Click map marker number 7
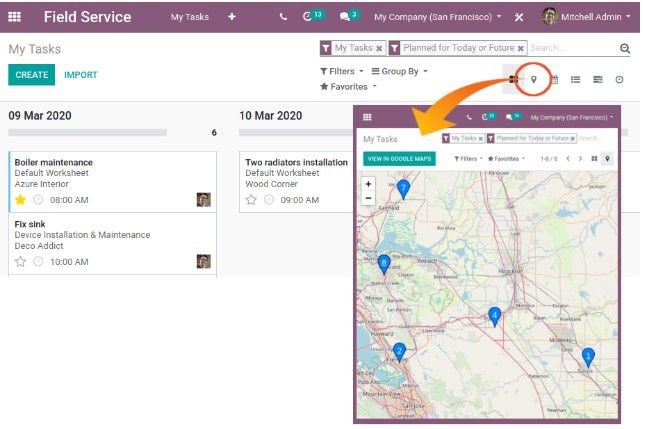The width and height of the screenshot is (645, 429). 403,189
